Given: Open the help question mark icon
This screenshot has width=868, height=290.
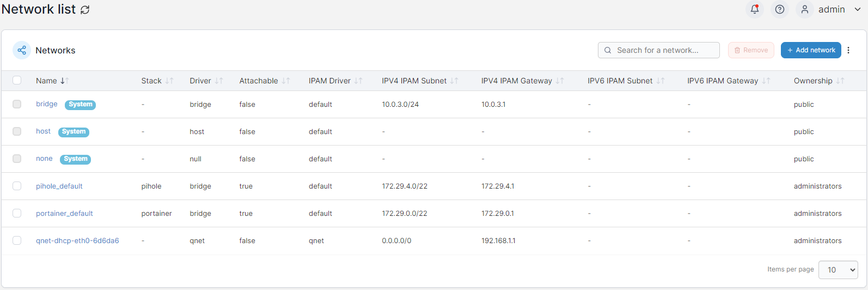Looking at the screenshot, I should pyautogui.click(x=780, y=9).
